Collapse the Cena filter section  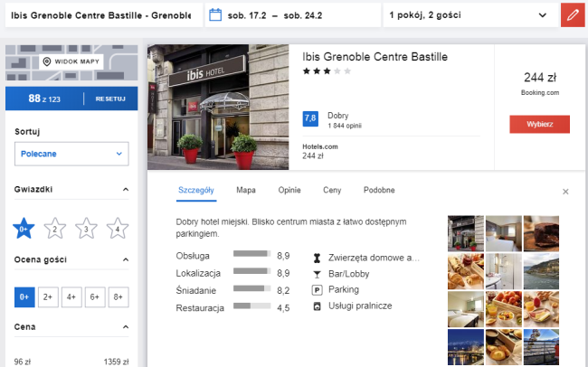tap(125, 327)
